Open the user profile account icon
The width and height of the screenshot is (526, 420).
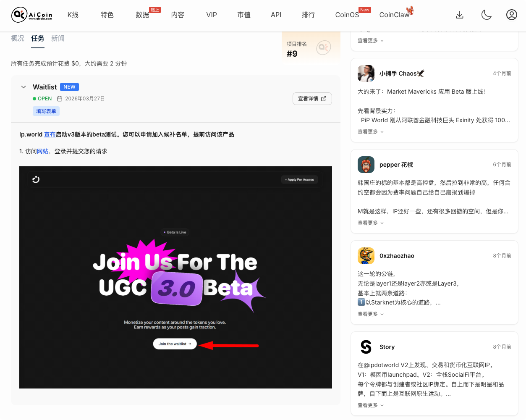tap(511, 15)
